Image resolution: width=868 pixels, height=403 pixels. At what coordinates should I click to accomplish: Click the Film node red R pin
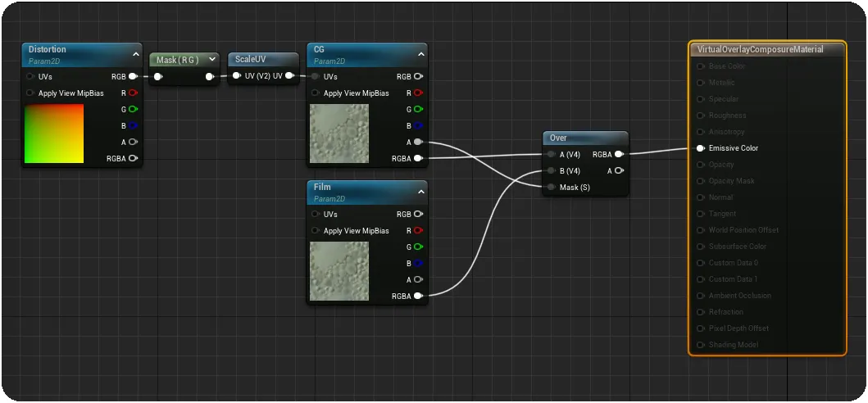pos(419,230)
